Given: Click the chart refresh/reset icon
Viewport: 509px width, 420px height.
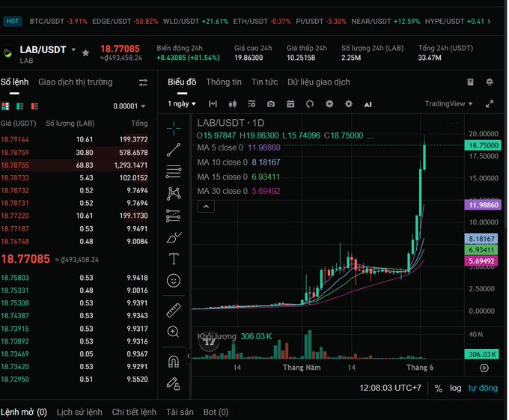Looking at the screenshot, I should point(310,104).
